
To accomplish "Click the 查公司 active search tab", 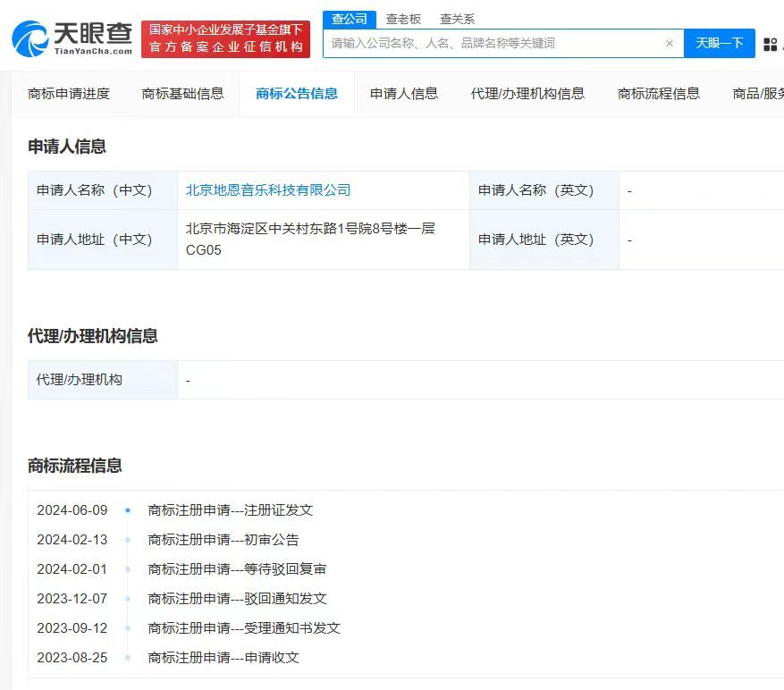I will point(349,18).
